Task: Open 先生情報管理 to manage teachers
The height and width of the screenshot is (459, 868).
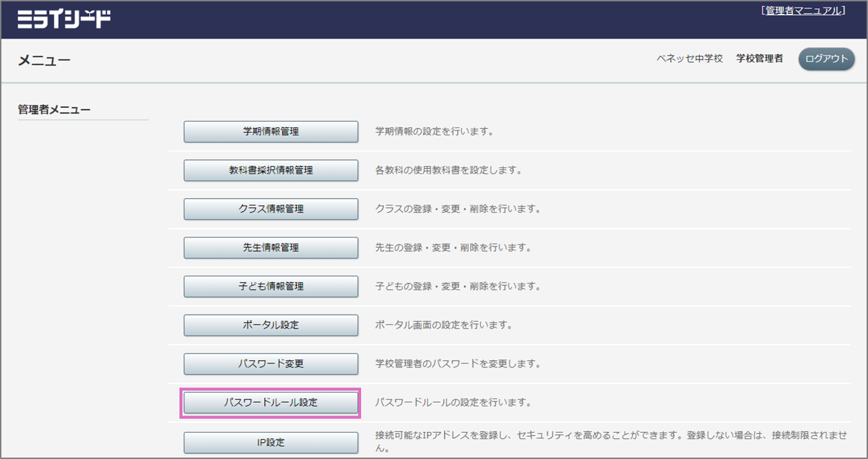Action: (270, 248)
